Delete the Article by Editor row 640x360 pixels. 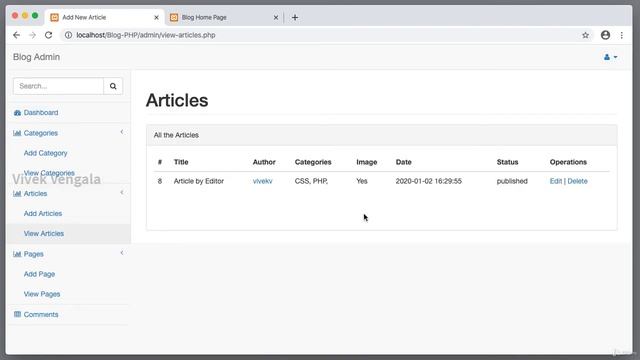[x=577, y=181]
